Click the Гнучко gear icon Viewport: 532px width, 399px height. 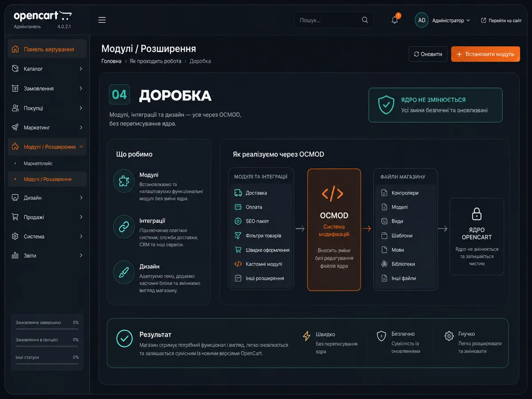click(x=449, y=336)
